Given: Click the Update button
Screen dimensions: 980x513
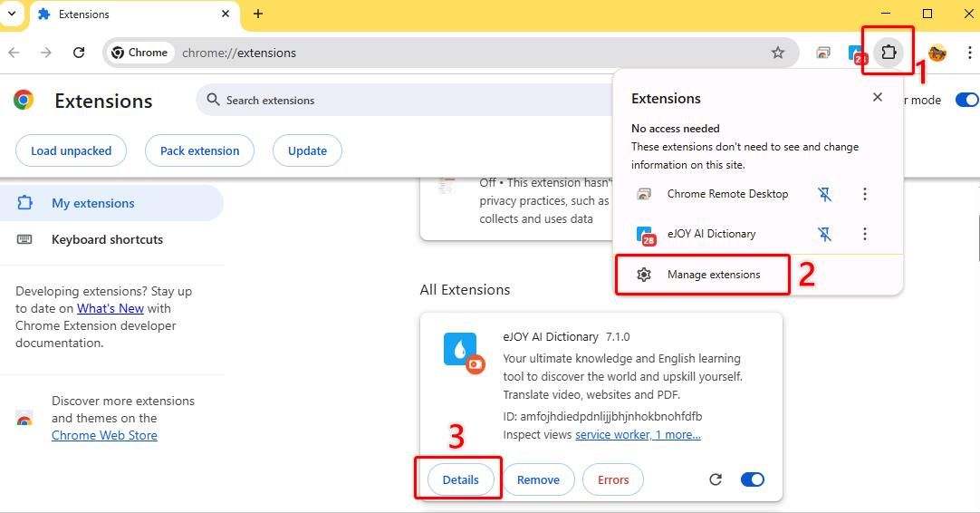Looking at the screenshot, I should [x=307, y=150].
